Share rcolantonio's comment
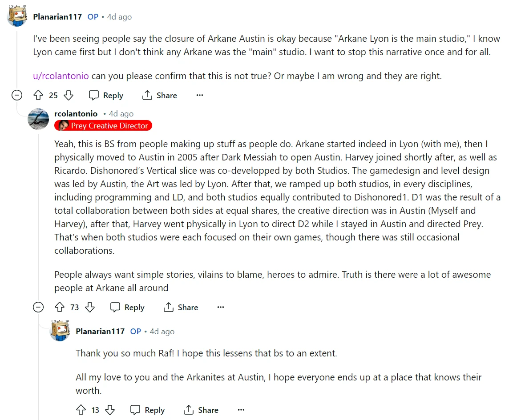This screenshot has height=420, width=509. click(181, 307)
